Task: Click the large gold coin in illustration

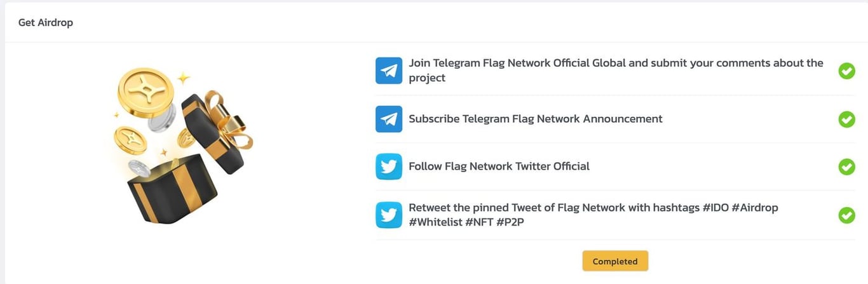Action: point(146,93)
